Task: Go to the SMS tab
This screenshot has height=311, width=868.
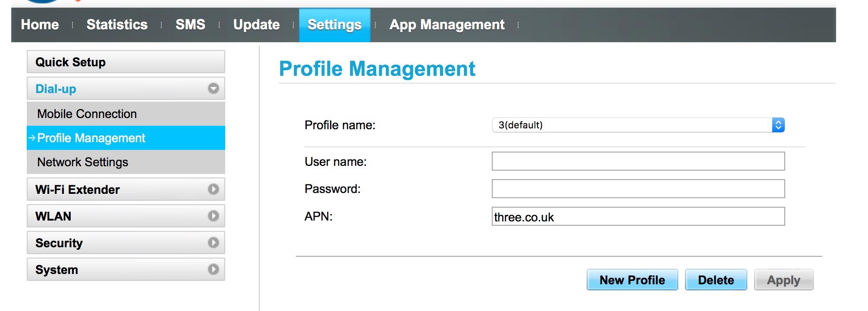Action: coord(190,25)
